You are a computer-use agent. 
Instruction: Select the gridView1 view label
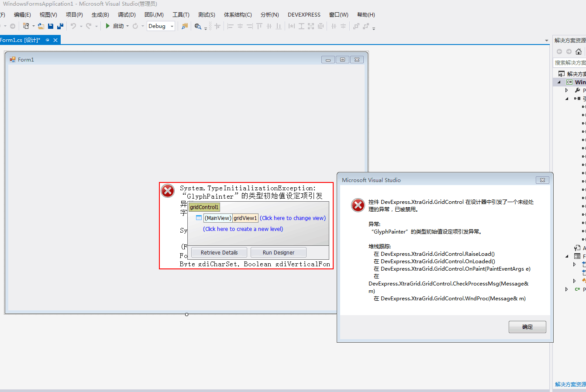(245, 218)
